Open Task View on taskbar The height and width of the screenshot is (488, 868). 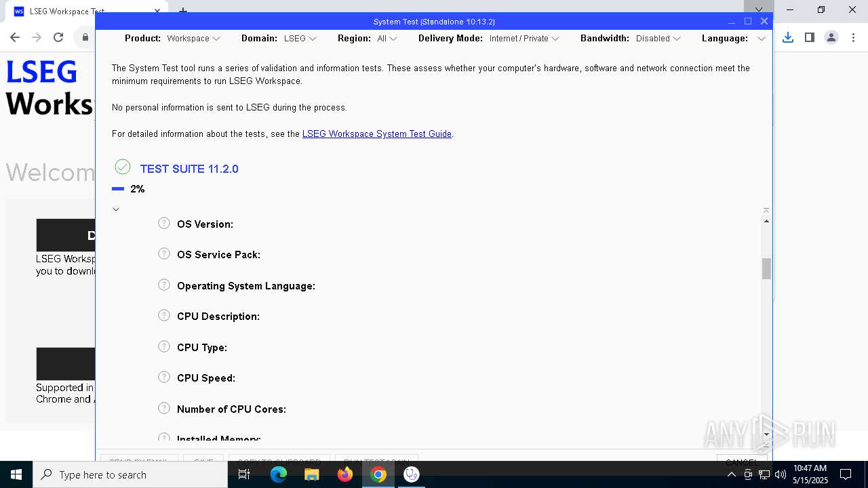[244, 474]
